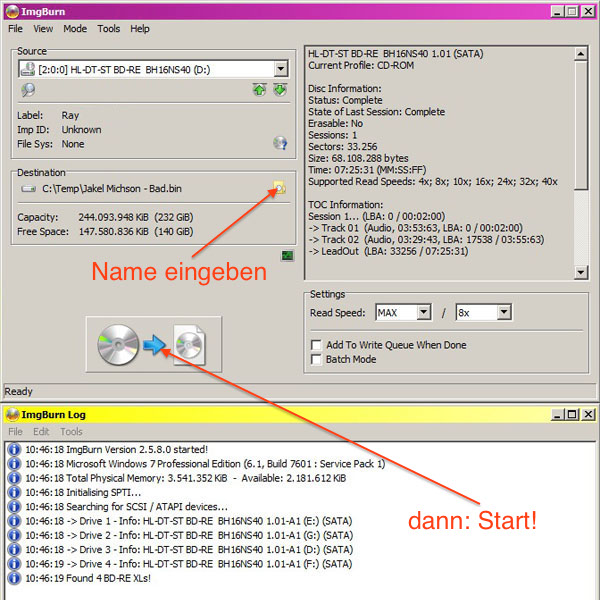Click the Source drive disc icon
The width and height of the screenshot is (600, 600).
point(28,69)
